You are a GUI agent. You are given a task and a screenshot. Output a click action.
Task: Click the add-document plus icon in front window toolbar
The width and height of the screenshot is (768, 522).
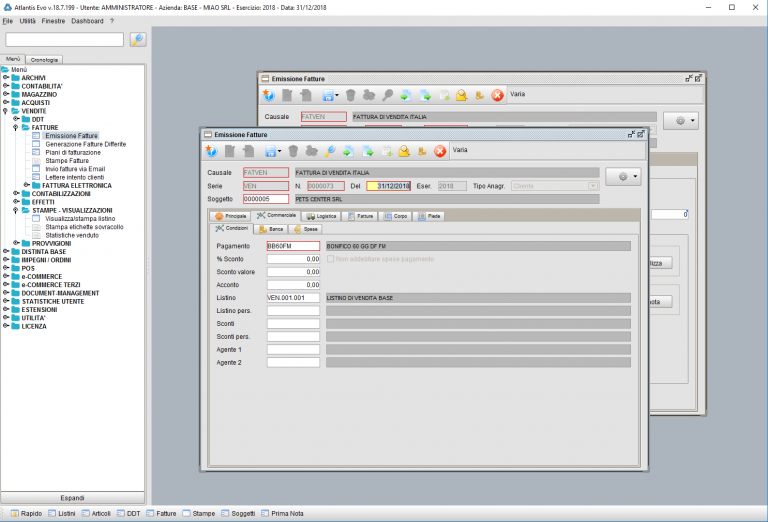(x=387, y=151)
